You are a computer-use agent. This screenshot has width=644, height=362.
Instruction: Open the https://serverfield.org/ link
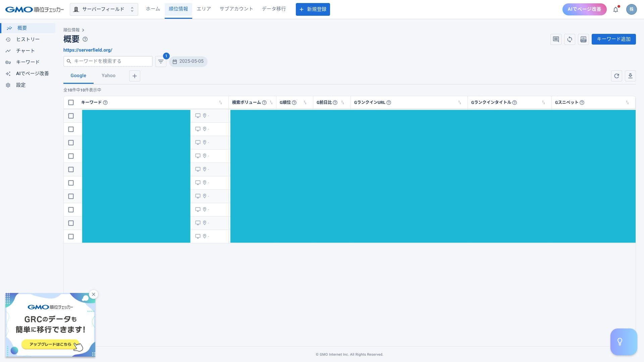[x=88, y=50]
